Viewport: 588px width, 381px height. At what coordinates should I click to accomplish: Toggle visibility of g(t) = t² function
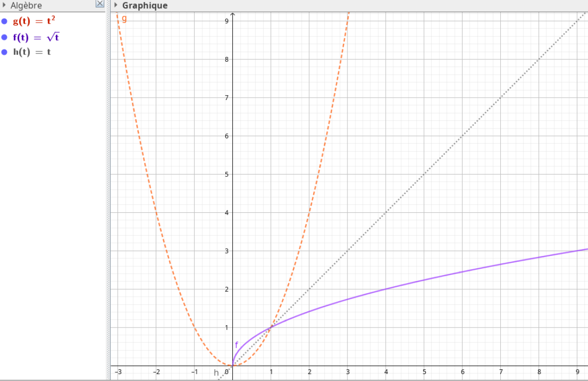[4, 21]
